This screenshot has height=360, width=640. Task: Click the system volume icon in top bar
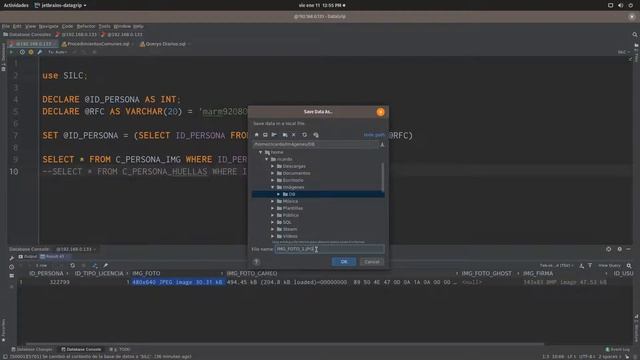coord(620,5)
